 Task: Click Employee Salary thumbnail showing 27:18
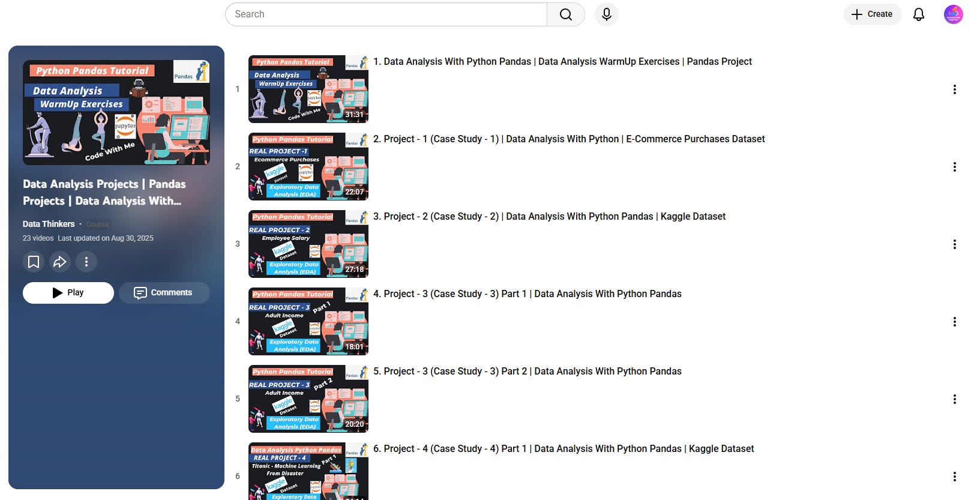tap(308, 244)
